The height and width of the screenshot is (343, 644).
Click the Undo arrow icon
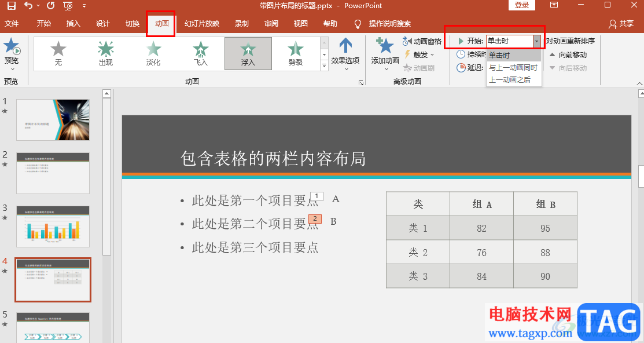28,6
